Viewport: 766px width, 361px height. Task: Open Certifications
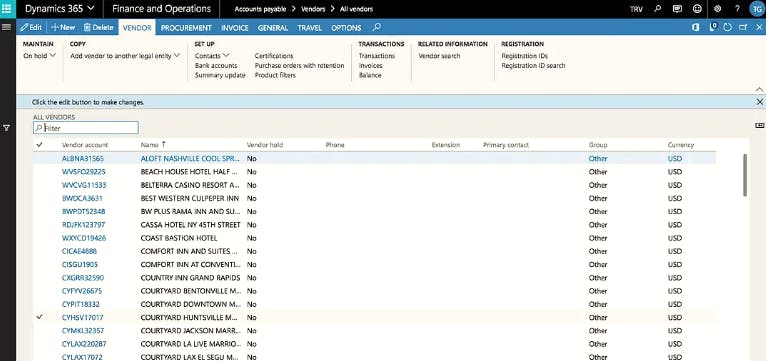274,56
